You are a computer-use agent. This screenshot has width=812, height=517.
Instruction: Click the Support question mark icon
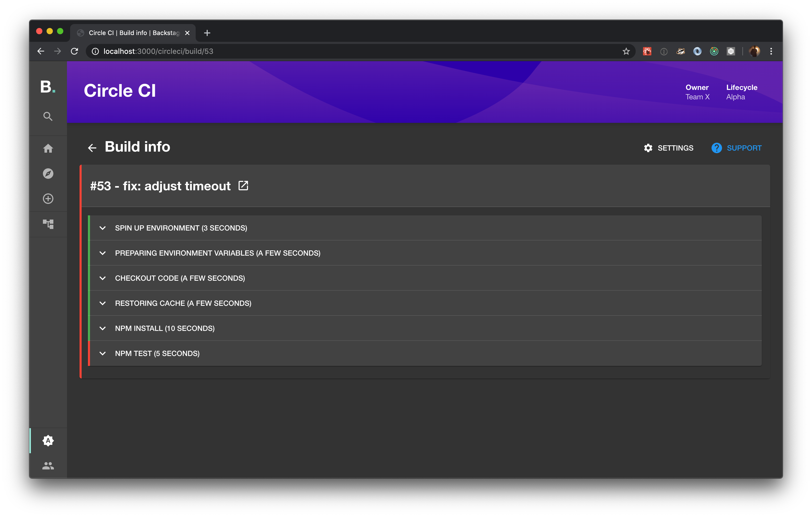(x=717, y=148)
